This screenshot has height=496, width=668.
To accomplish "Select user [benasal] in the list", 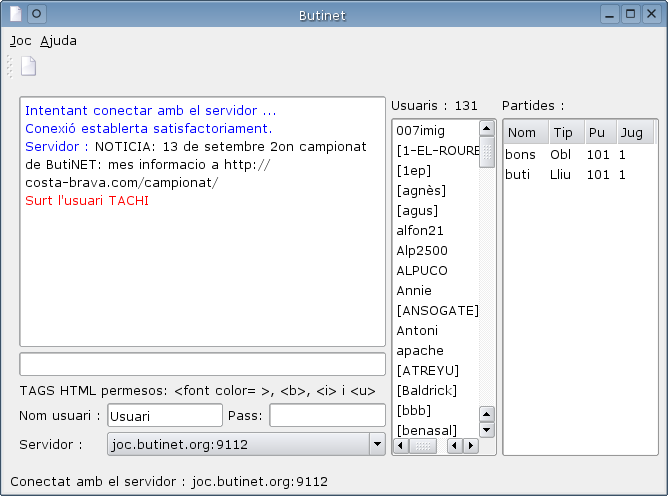I will click(x=437, y=430).
